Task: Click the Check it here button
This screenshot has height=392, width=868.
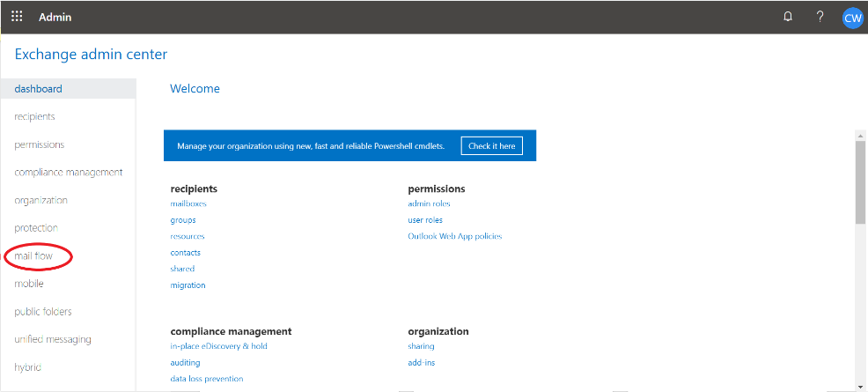Action: 491,146
